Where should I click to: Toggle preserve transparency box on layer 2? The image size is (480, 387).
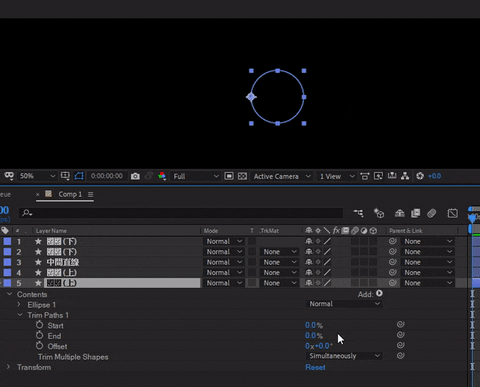pos(252,252)
